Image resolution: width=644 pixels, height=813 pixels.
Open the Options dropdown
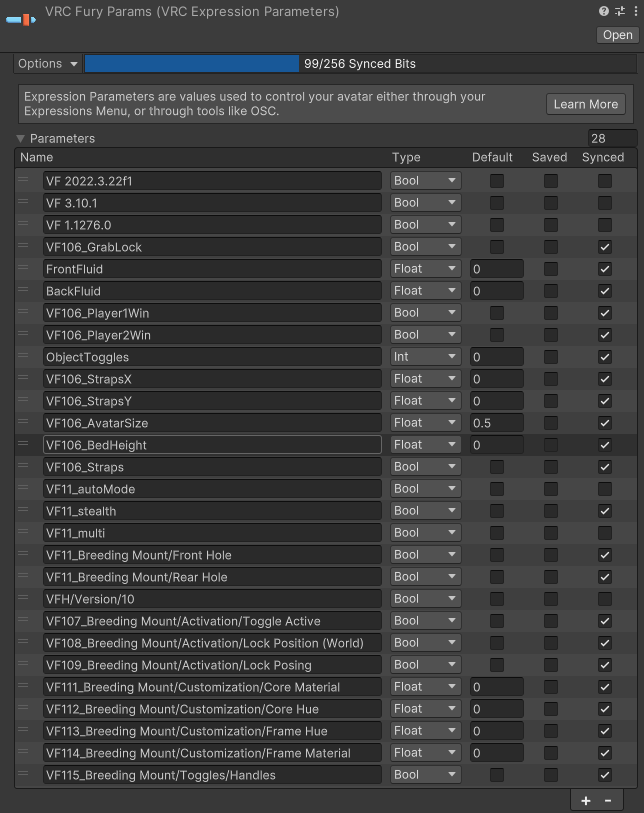click(48, 64)
